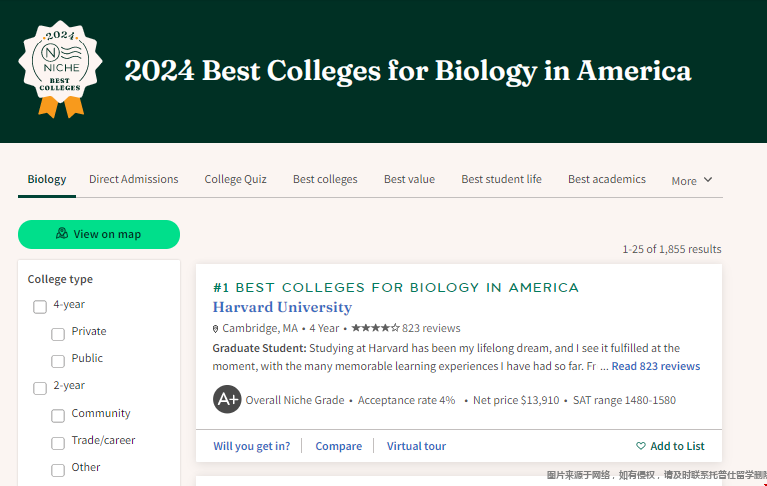Expand the More dropdown menu
767x486 pixels.
click(692, 181)
